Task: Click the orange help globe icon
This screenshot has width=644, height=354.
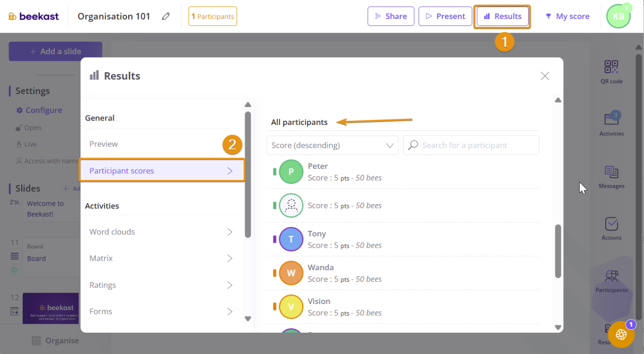Action: [x=621, y=334]
